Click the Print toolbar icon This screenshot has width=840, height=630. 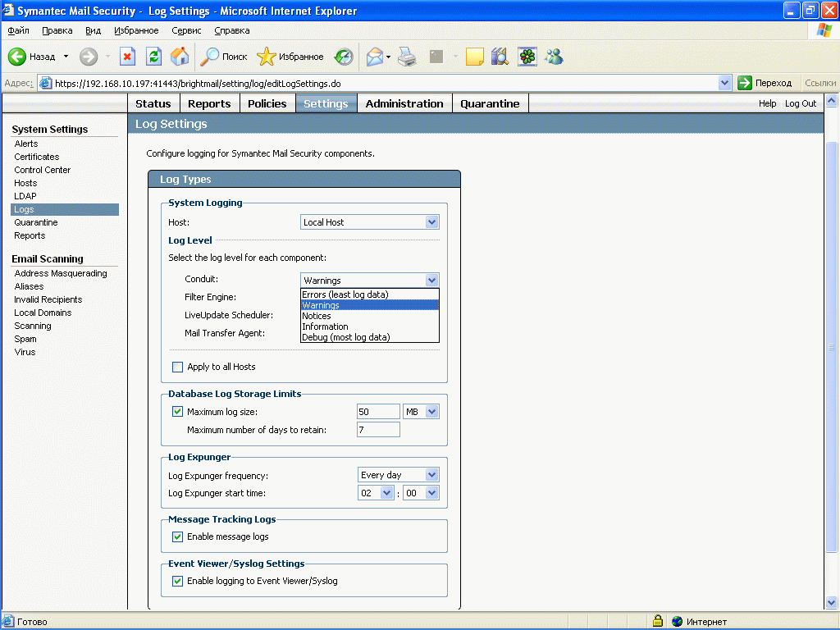click(407, 57)
